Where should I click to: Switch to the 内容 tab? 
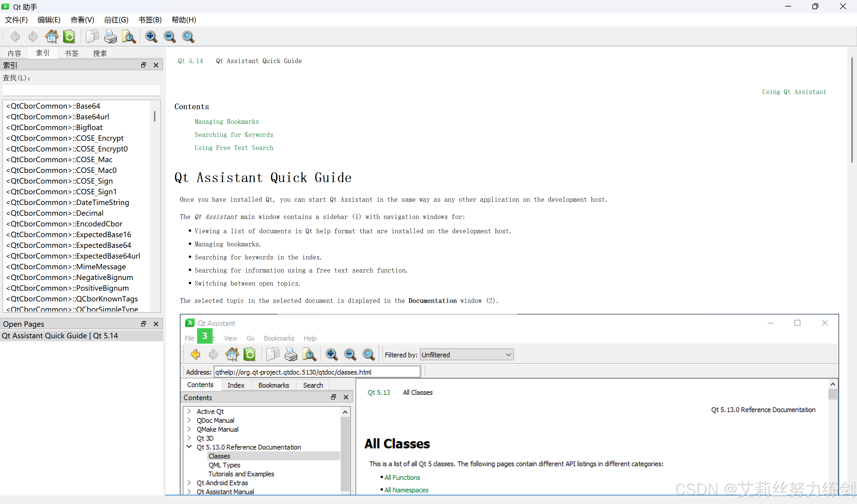click(14, 53)
